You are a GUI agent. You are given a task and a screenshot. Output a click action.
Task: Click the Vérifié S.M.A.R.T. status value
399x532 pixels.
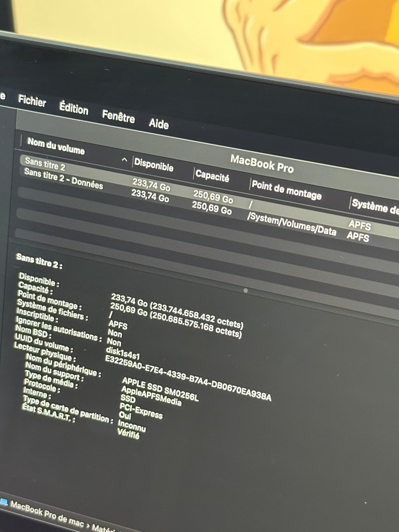(128, 434)
